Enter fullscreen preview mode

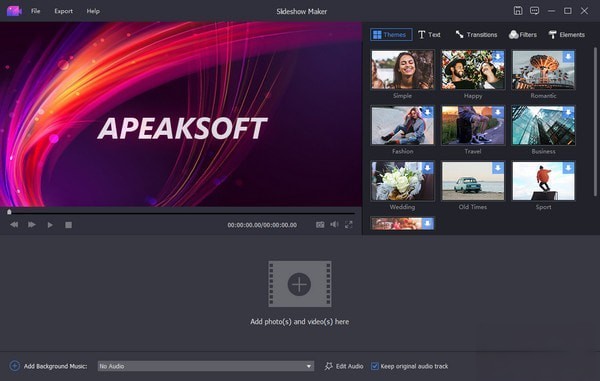click(x=349, y=225)
